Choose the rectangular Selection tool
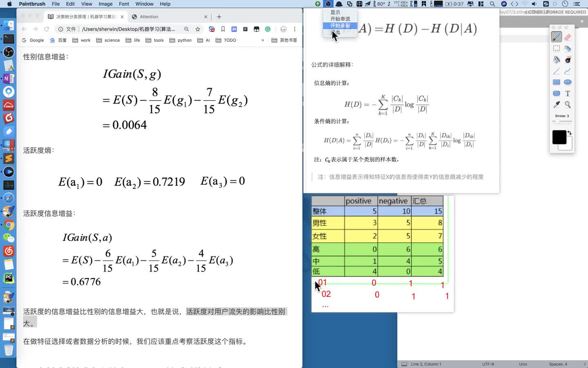The image size is (588, 368). 556,48
